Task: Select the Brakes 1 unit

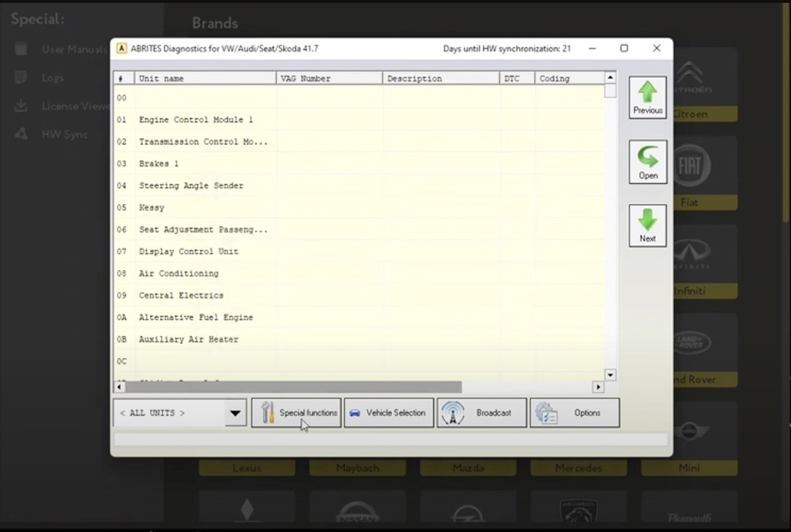Action: click(x=359, y=163)
